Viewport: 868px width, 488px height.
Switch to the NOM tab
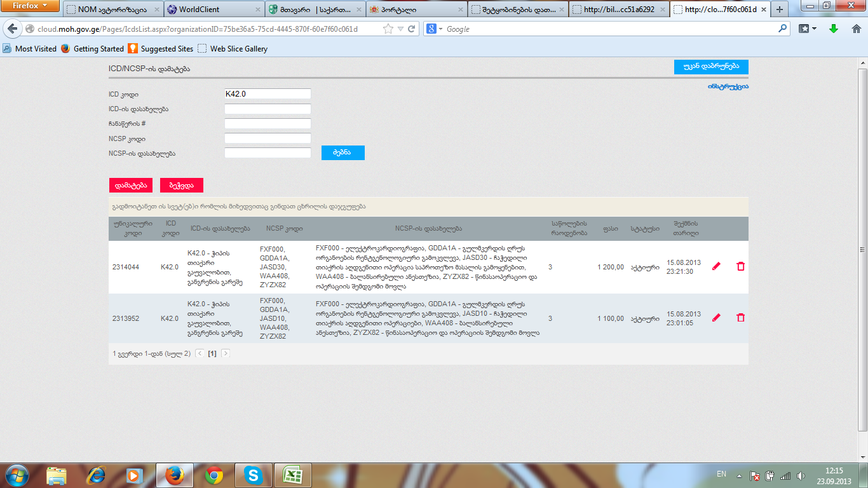pyautogui.click(x=112, y=10)
